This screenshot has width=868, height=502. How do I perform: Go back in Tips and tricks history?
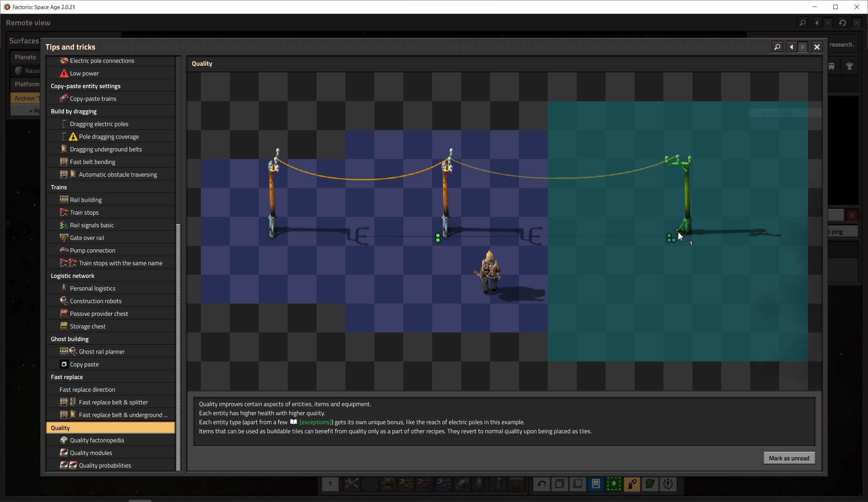point(792,47)
